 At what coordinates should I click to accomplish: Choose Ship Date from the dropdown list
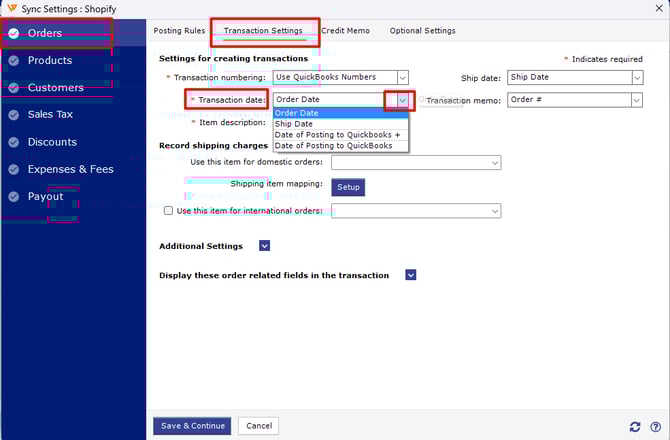click(341, 124)
